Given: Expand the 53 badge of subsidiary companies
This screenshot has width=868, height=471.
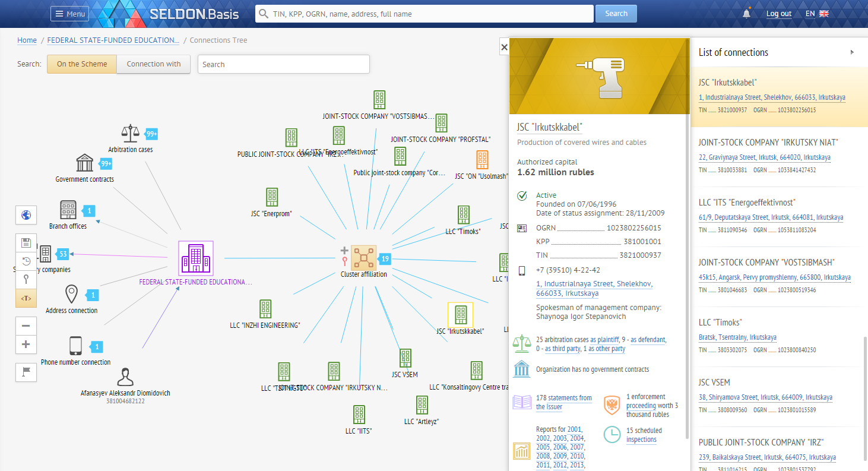Looking at the screenshot, I should (62, 254).
